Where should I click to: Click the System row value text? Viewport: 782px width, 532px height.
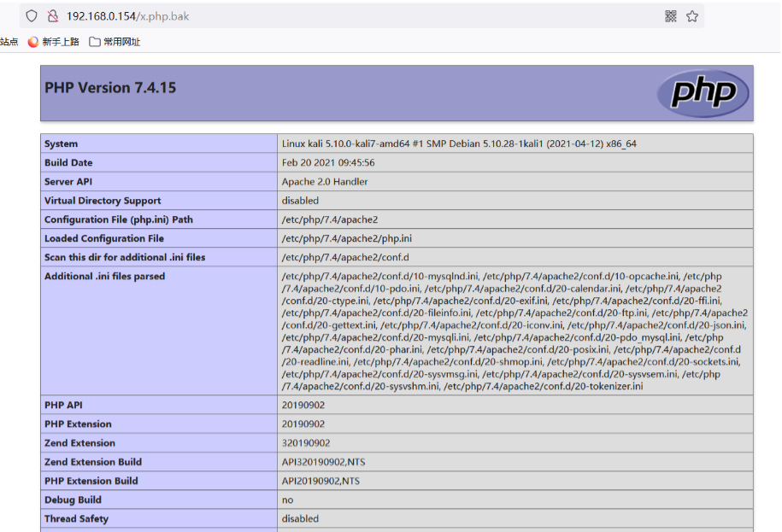pos(459,144)
